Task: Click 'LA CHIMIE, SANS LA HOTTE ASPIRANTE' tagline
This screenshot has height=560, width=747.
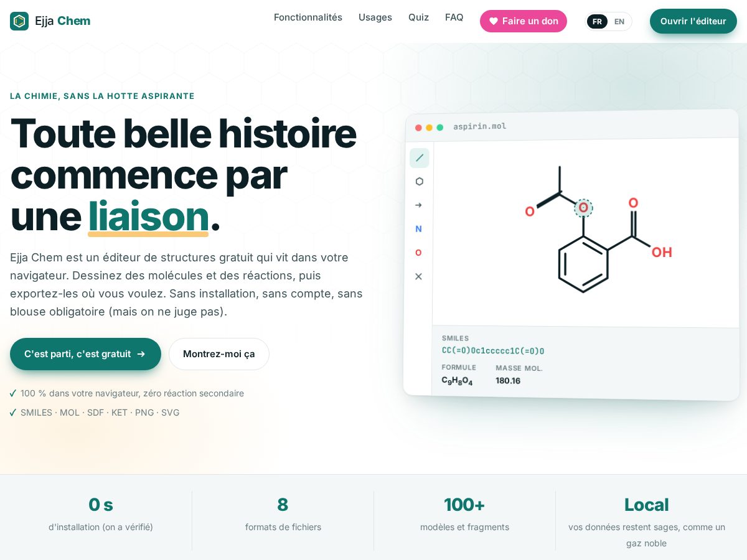Action: pyautogui.click(x=102, y=96)
